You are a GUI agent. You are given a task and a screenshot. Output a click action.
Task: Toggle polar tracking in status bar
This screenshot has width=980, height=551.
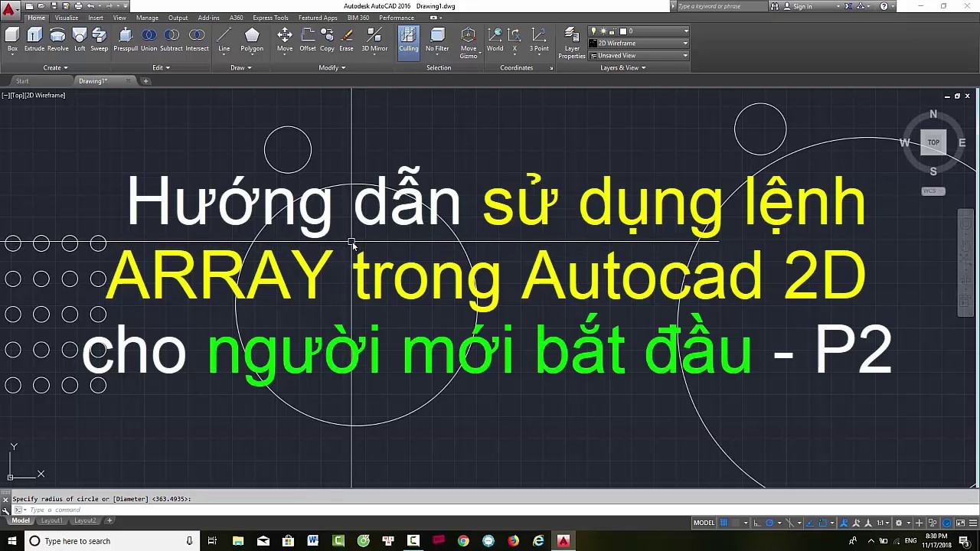[x=769, y=523]
